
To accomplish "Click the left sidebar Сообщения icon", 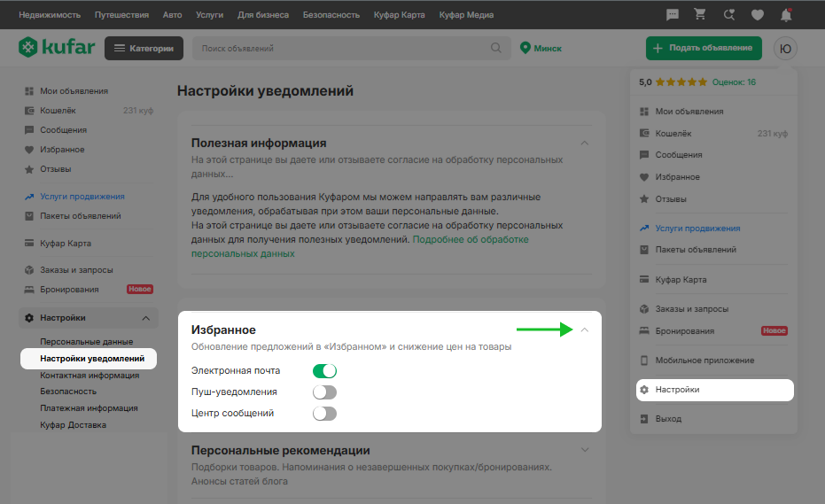I will 29,130.
